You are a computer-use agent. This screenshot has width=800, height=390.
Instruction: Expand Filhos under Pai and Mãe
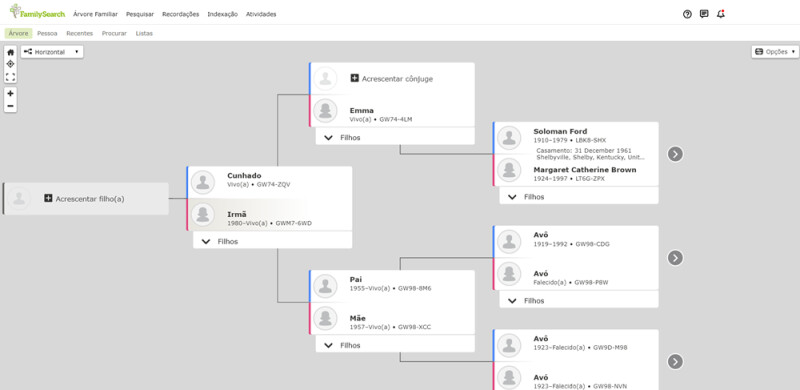395,345
